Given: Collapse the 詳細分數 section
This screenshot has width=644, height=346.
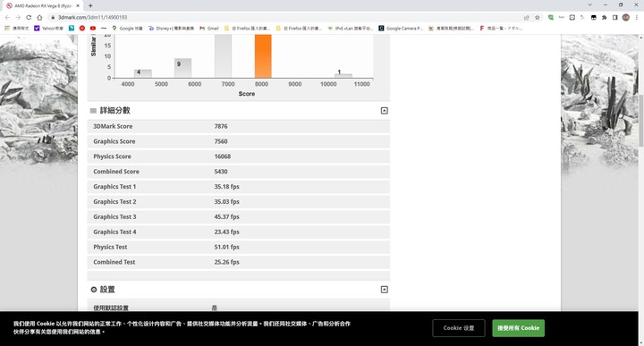Looking at the screenshot, I should 384,110.
